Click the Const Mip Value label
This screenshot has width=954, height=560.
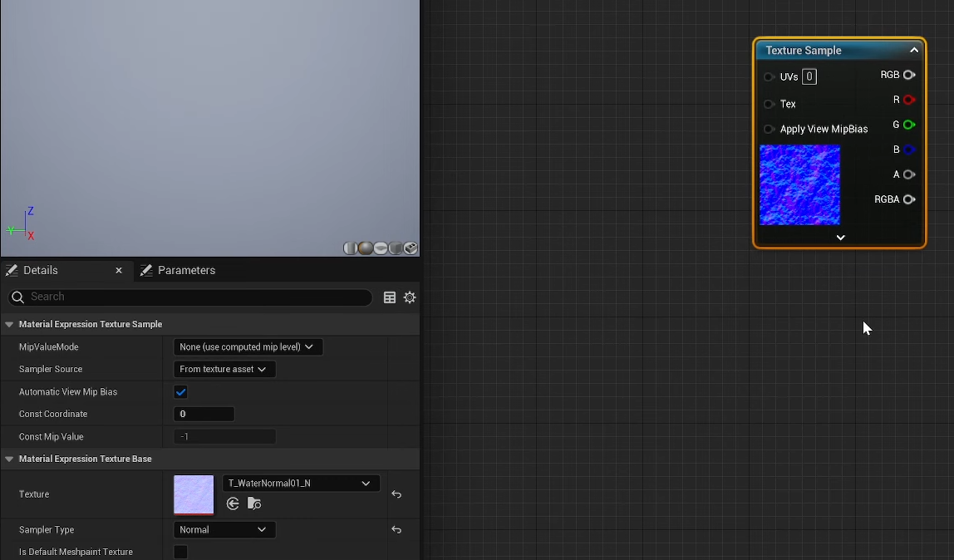pos(52,436)
